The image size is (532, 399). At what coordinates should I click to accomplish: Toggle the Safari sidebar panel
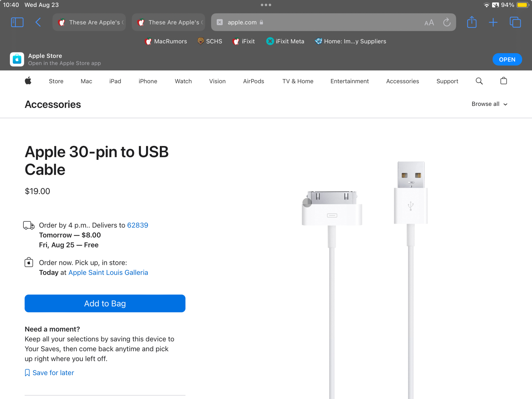(17, 22)
